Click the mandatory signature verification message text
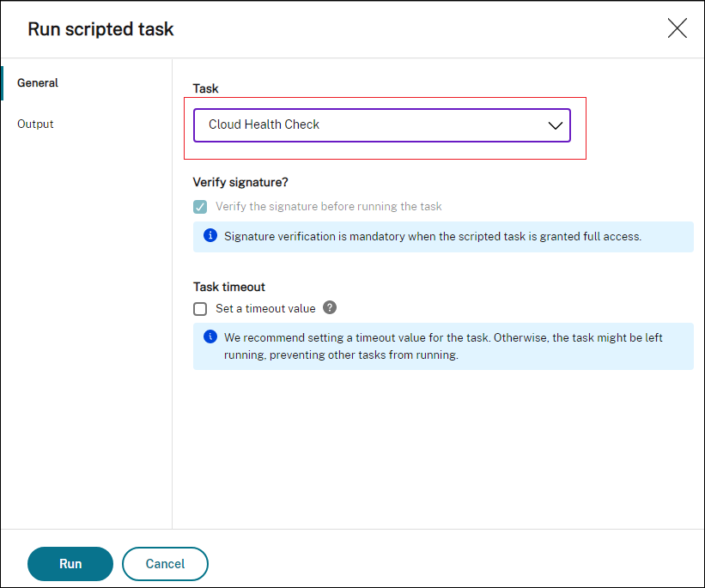 coord(433,236)
